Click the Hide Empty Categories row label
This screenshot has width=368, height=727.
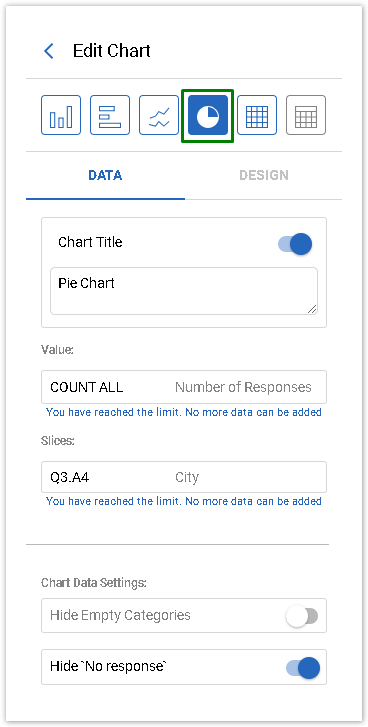(120, 616)
